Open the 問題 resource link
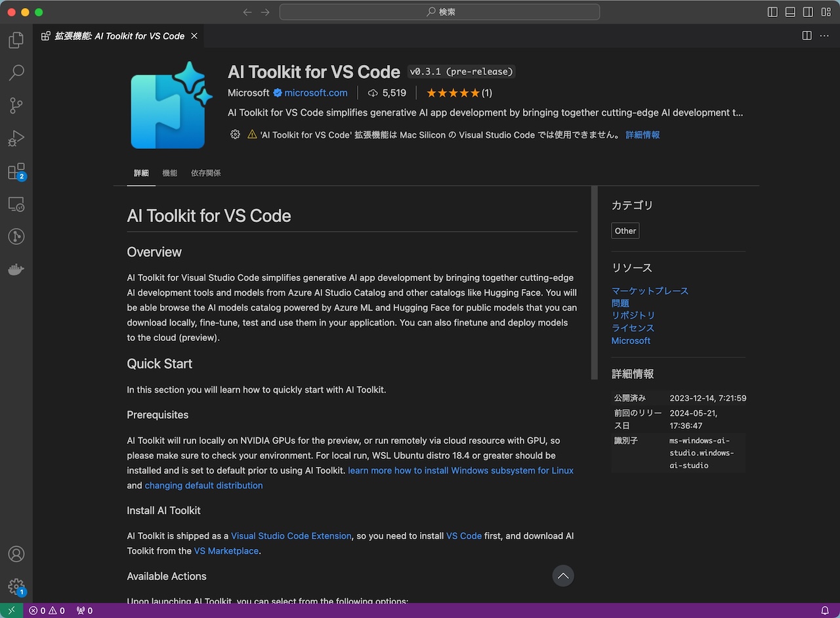This screenshot has width=840, height=618. [x=620, y=303]
